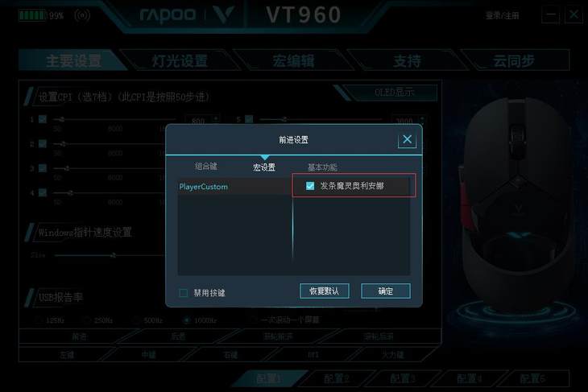
Task: Click the wireless signal icon near battery
Action: click(x=82, y=15)
